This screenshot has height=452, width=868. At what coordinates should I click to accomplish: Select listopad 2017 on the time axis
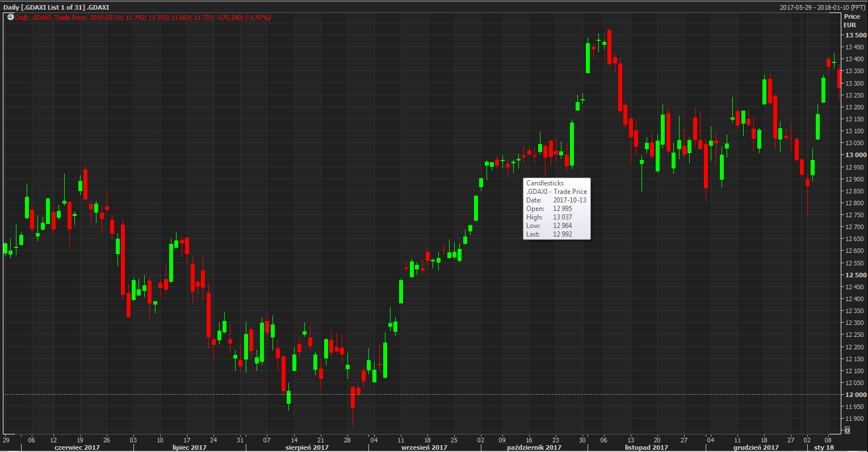pos(646,447)
